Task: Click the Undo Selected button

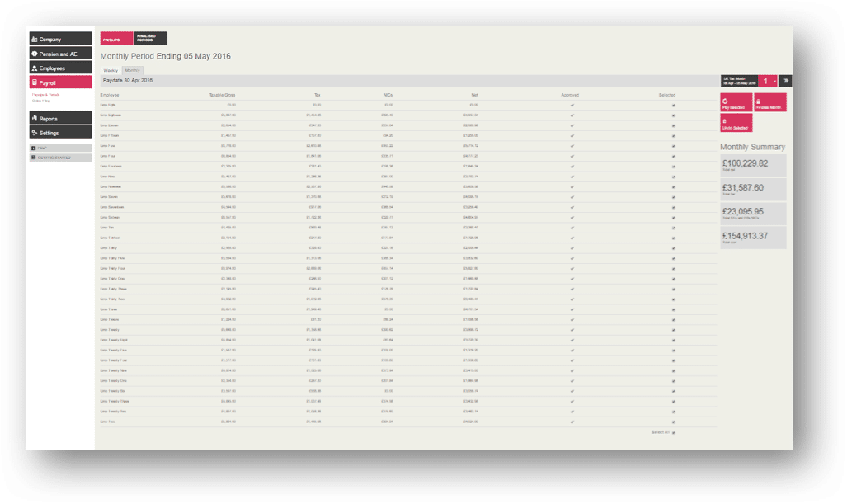Action: (x=736, y=124)
